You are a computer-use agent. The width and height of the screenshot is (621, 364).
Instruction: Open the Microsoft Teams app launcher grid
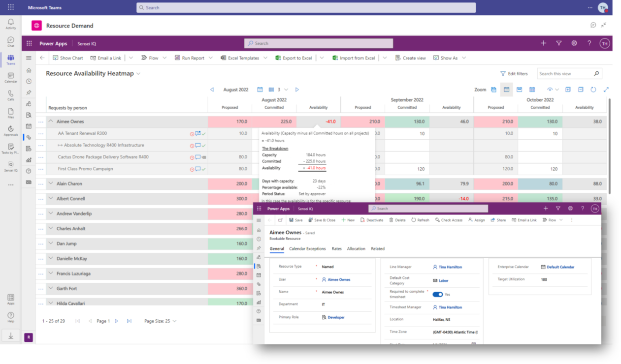(11, 7)
